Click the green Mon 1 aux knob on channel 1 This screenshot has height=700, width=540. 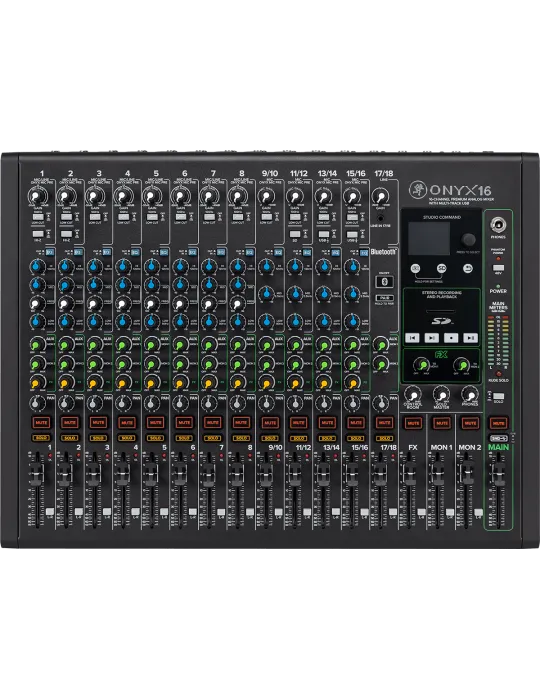point(37,345)
